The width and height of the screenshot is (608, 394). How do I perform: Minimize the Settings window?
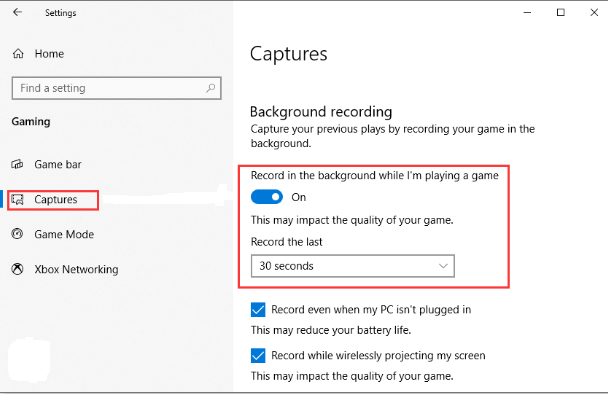pyautogui.click(x=527, y=12)
